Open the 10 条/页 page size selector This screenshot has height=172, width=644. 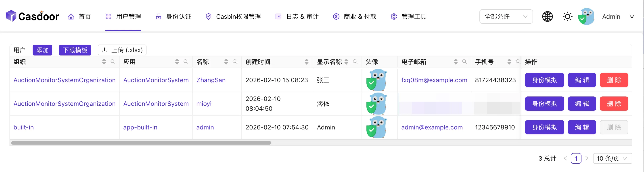[612, 159]
